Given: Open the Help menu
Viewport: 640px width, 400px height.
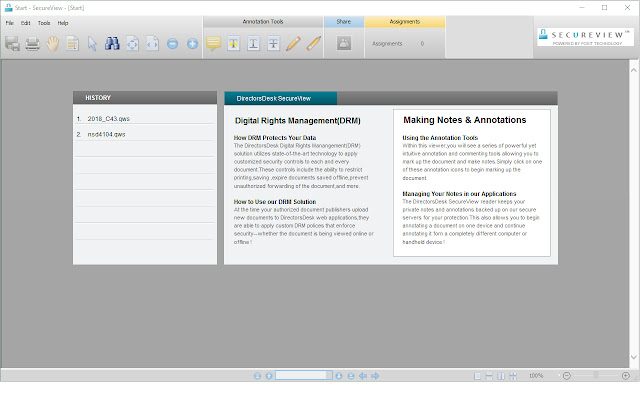Looking at the screenshot, I should [63, 23].
